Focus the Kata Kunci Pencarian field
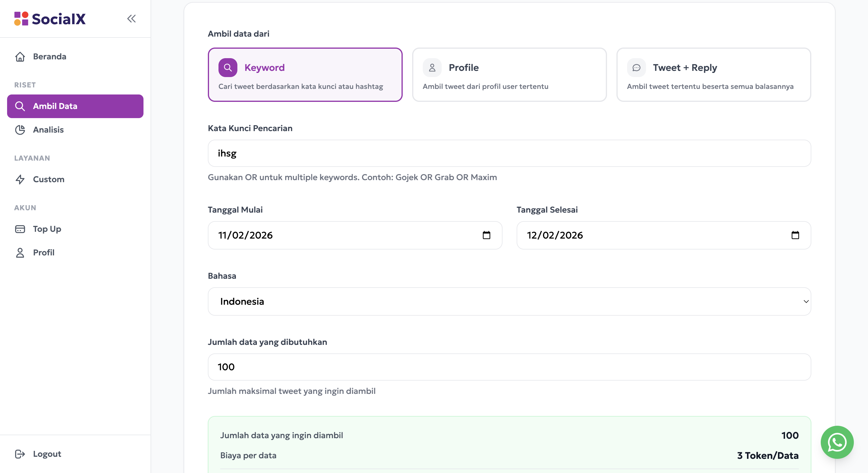 coord(509,153)
